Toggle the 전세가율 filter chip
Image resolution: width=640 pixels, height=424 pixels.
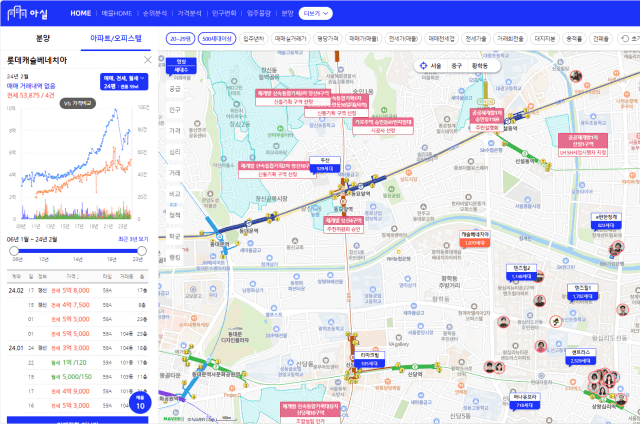(x=476, y=38)
